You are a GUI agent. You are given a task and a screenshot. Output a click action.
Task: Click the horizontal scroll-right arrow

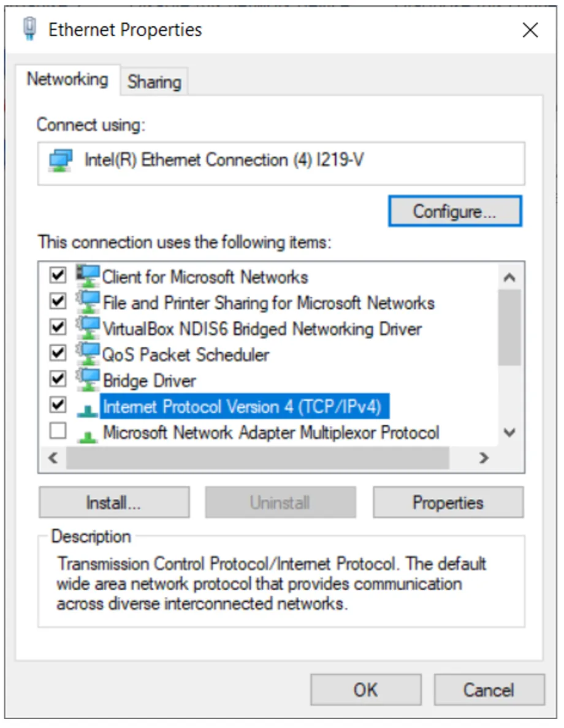click(x=484, y=458)
